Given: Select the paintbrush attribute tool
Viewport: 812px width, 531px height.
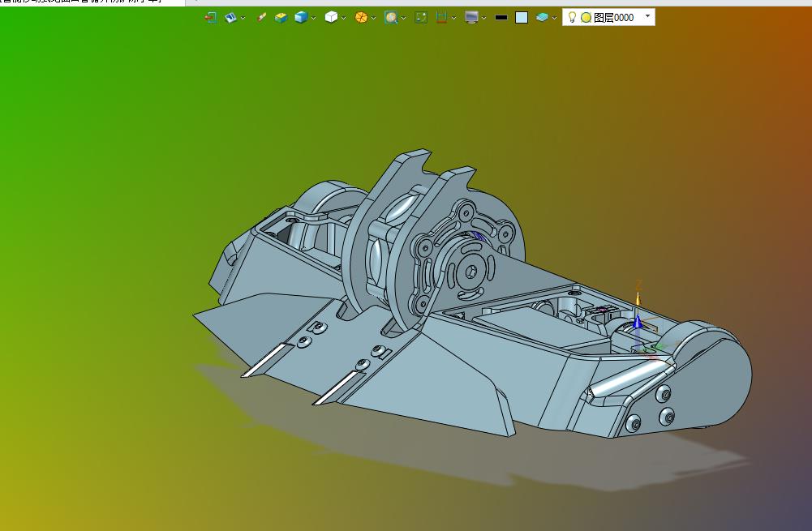Looking at the screenshot, I should coord(261,18).
